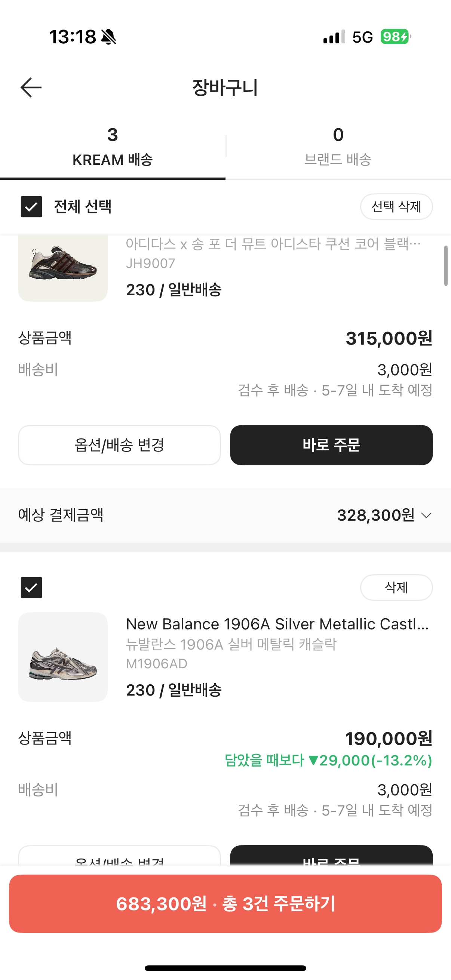This screenshot has width=451, height=980.
Task: Click the 선택 삭제 button
Action: [396, 207]
